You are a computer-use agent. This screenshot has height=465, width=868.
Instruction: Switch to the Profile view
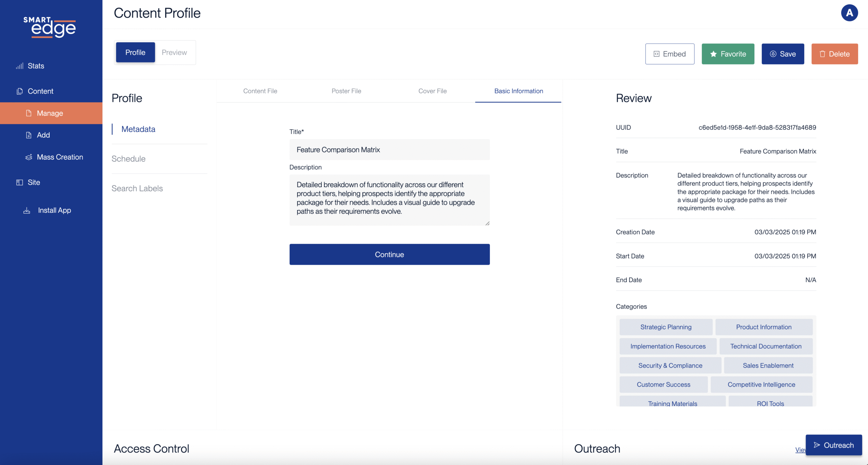tap(135, 52)
